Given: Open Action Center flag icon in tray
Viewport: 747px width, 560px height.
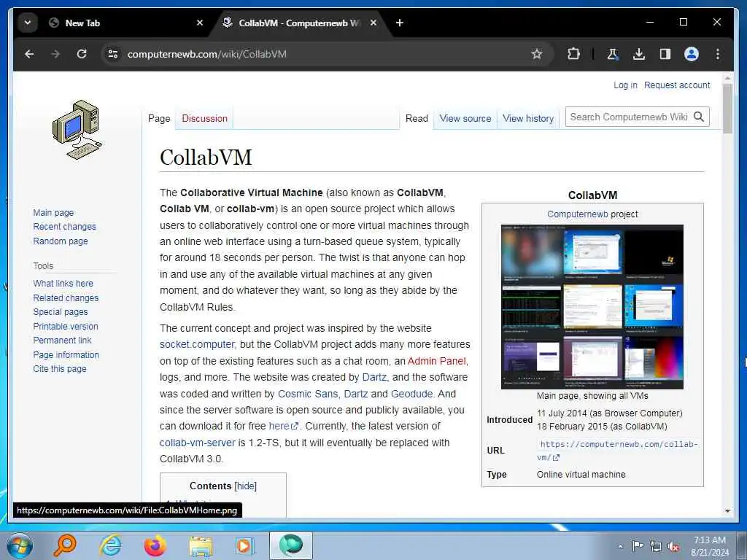Looking at the screenshot, I should (x=638, y=545).
